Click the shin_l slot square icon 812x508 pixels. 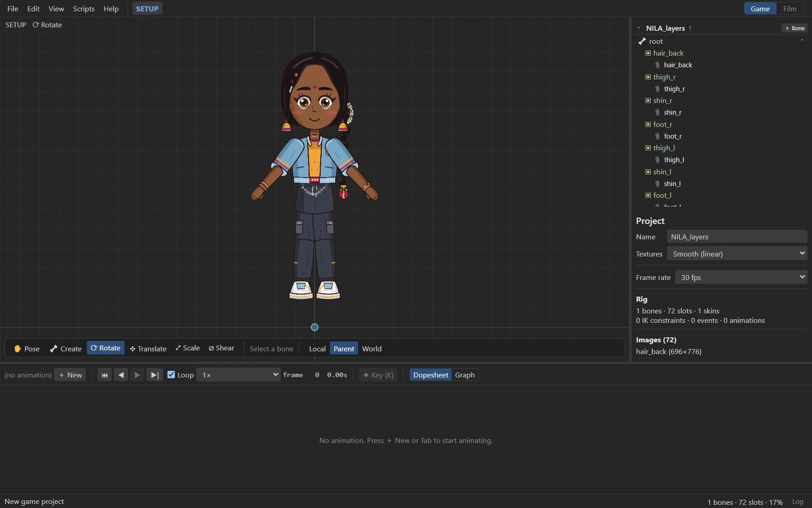(648, 172)
